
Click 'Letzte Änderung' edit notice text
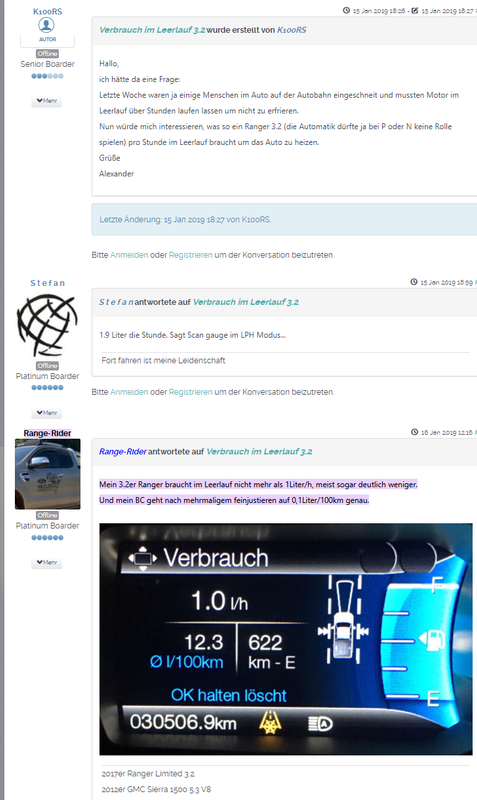click(185, 220)
